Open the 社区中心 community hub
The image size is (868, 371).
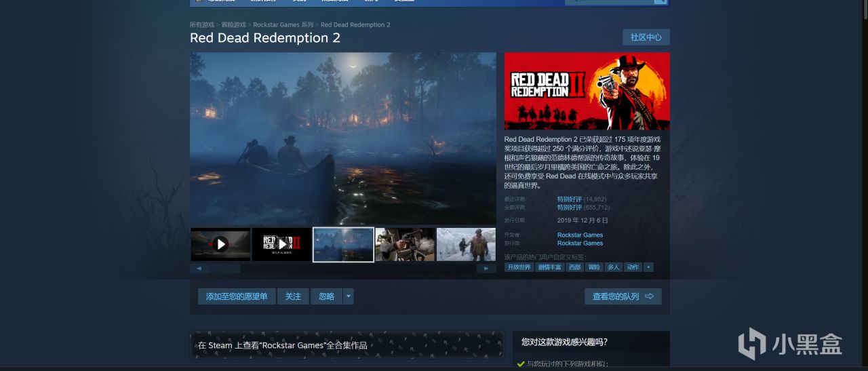(x=646, y=37)
